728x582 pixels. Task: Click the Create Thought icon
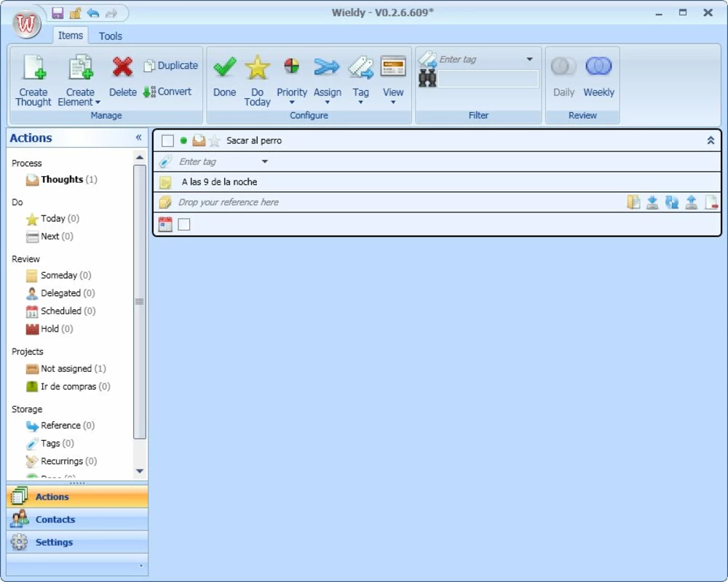tap(34, 68)
